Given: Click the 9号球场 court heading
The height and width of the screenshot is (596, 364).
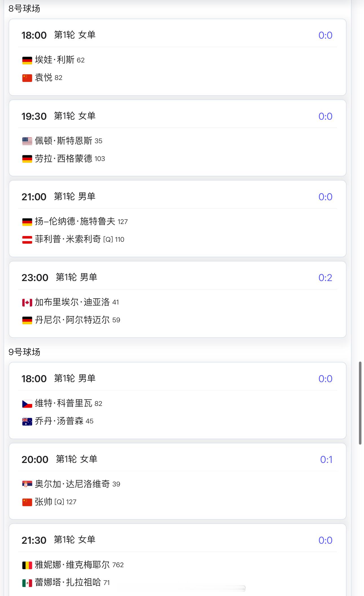Looking at the screenshot, I should (x=24, y=352).
